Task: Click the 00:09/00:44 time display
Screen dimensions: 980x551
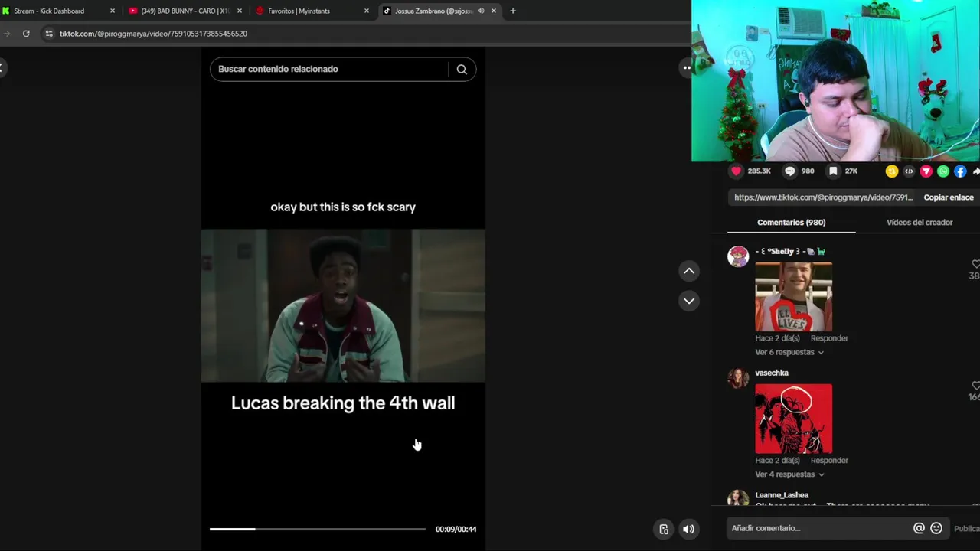Action: tap(456, 529)
